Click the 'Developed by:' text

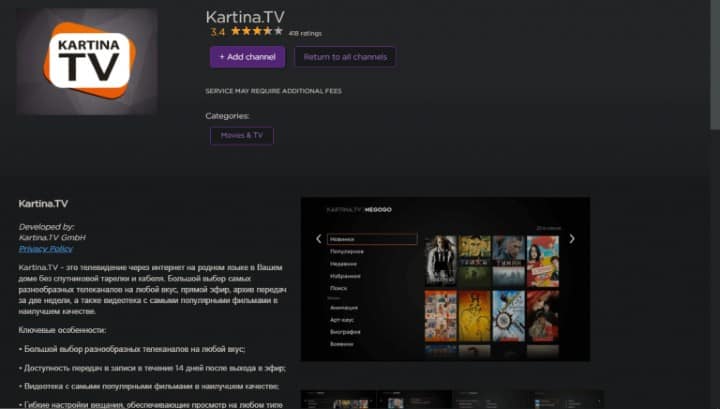pyautogui.click(x=46, y=227)
